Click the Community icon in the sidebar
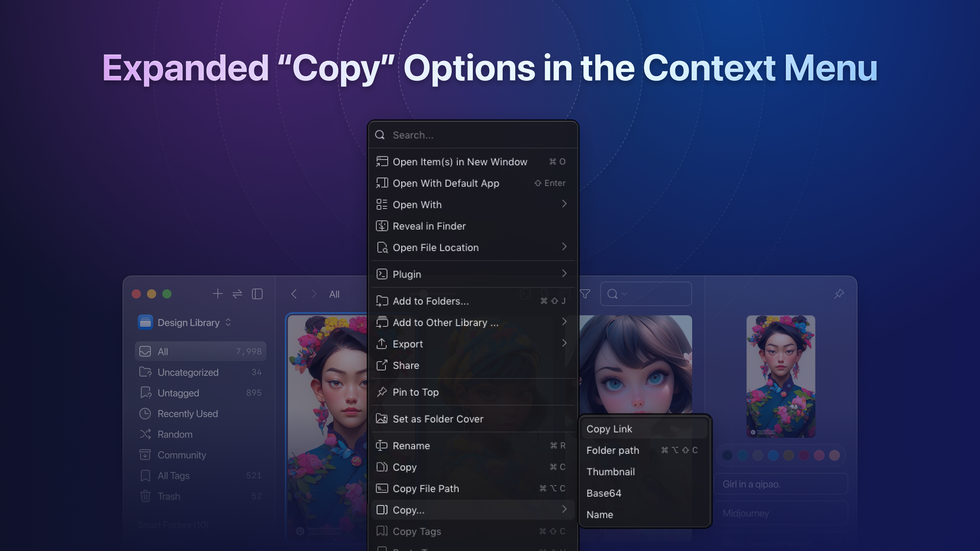Image resolution: width=980 pixels, height=551 pixels. tap(145, 455)
